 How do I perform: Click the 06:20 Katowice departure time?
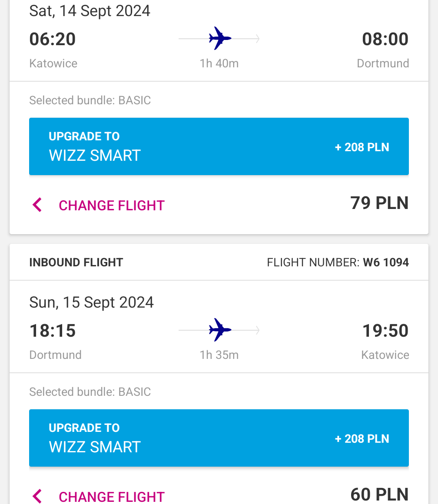point(53,39)
